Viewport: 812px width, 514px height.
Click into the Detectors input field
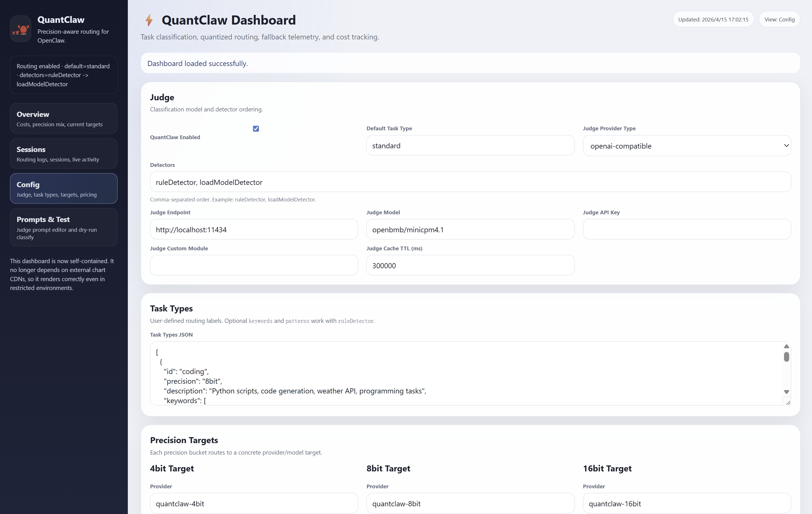tap(470, 182)
